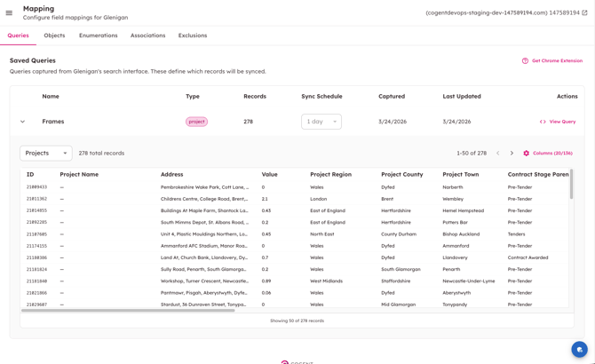Screen dimensions: 595x364
Task: Click the Project Name column header
Action: [79, 174]
